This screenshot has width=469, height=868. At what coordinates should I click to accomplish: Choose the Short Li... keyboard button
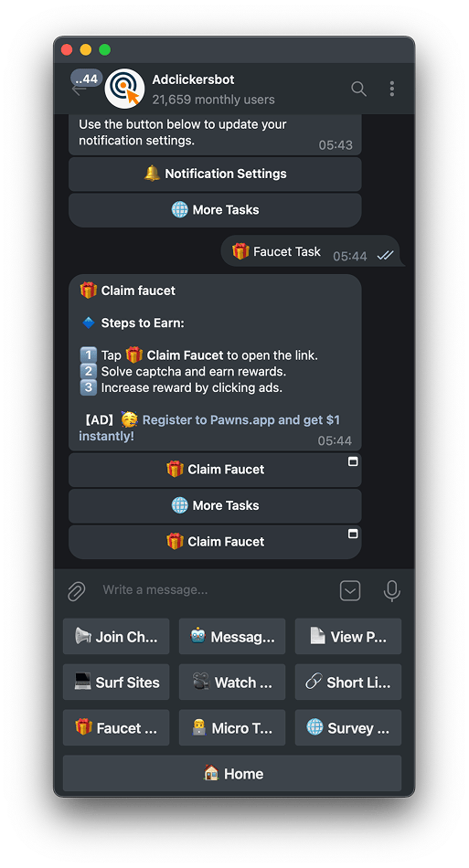347,682
